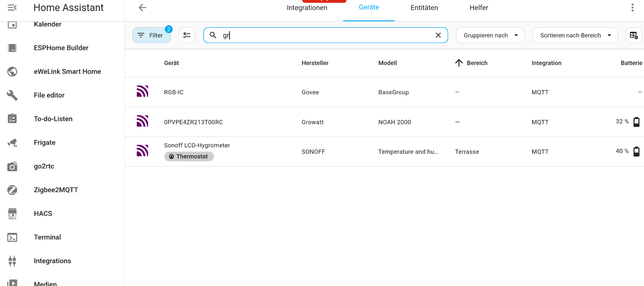
Task: Toggle sort direction arrow on Bereich
Action: click(x=459, y=63)
